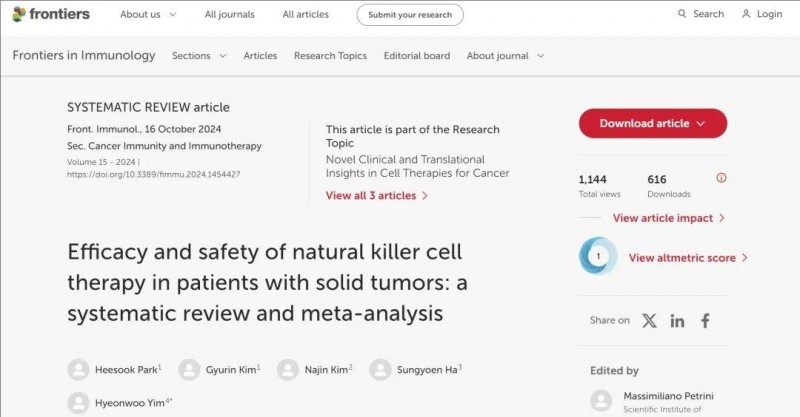Expand the Sections dropdown chevron

[223, 56]
